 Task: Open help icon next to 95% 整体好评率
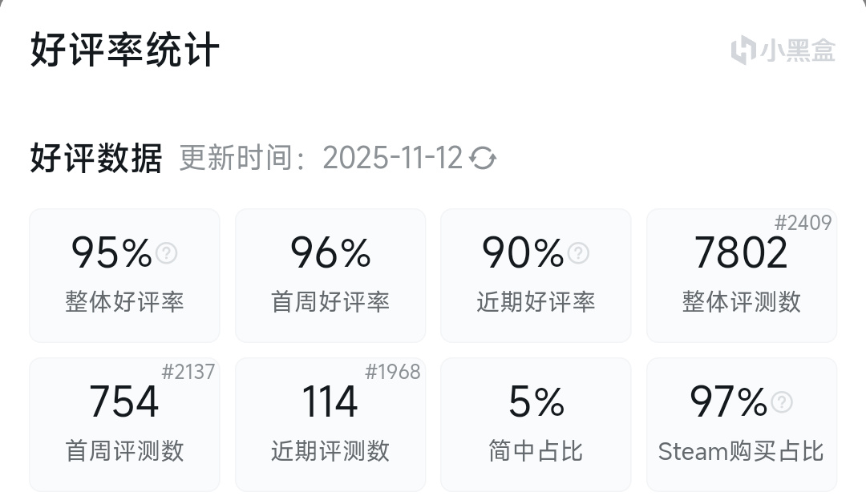[167, 253]
